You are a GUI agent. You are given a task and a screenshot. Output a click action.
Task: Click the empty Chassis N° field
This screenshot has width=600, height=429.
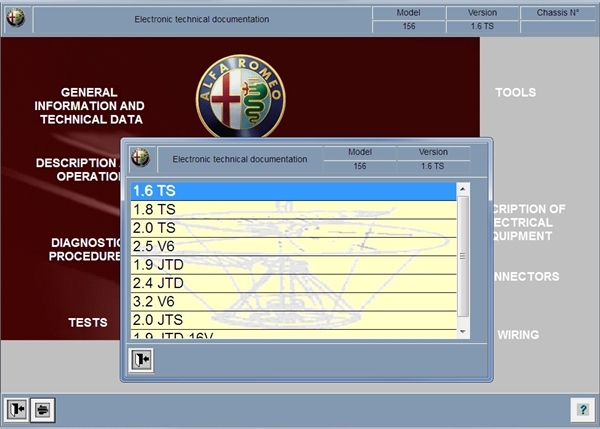[x=558, y=27]
